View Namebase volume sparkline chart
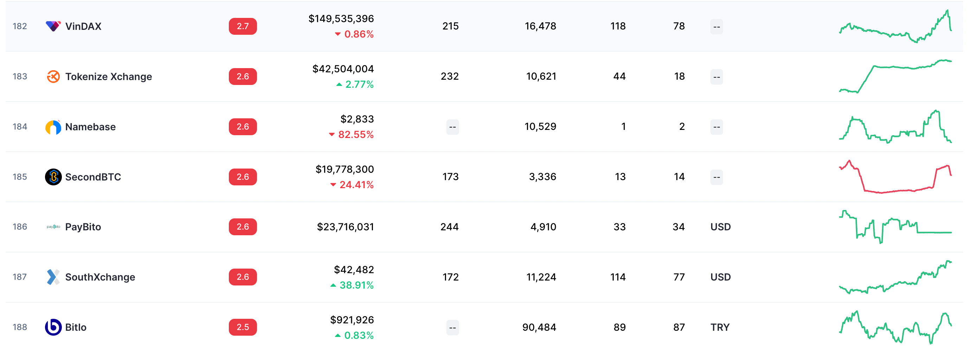 [x=896, y=127]
